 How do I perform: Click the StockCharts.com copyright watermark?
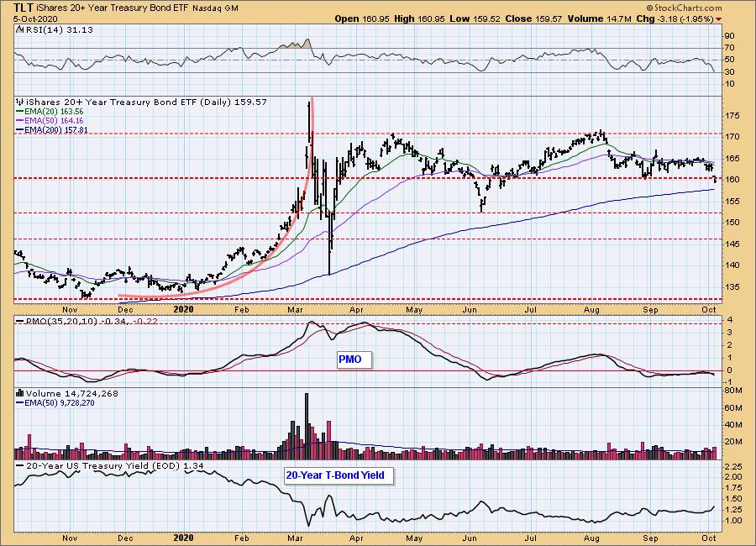pos(684,8)
